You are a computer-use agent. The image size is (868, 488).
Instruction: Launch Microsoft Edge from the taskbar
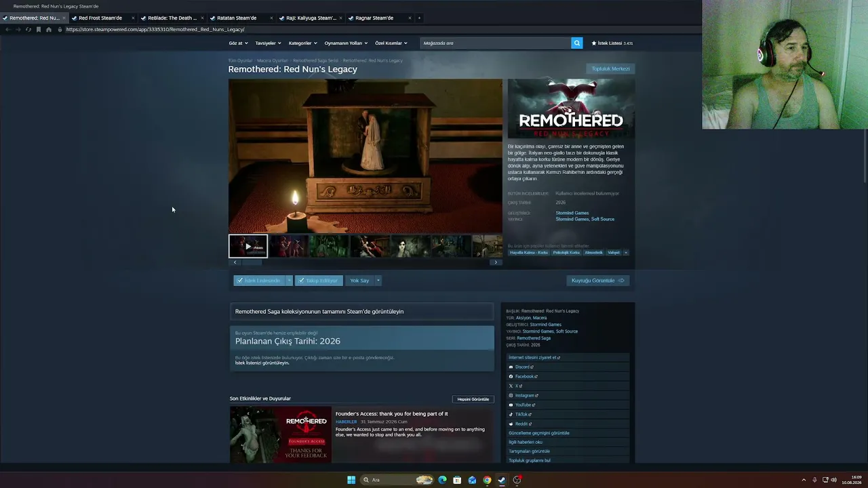[442, 480]
